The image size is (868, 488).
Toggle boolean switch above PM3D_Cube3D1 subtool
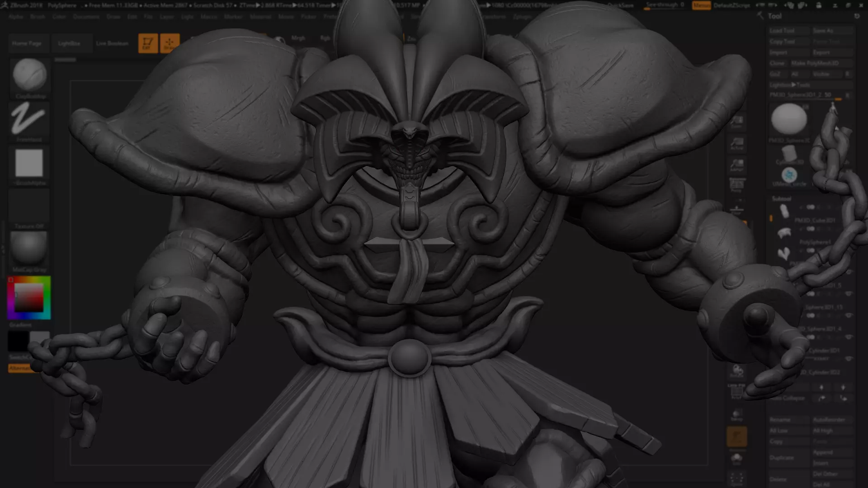(811, 207)
